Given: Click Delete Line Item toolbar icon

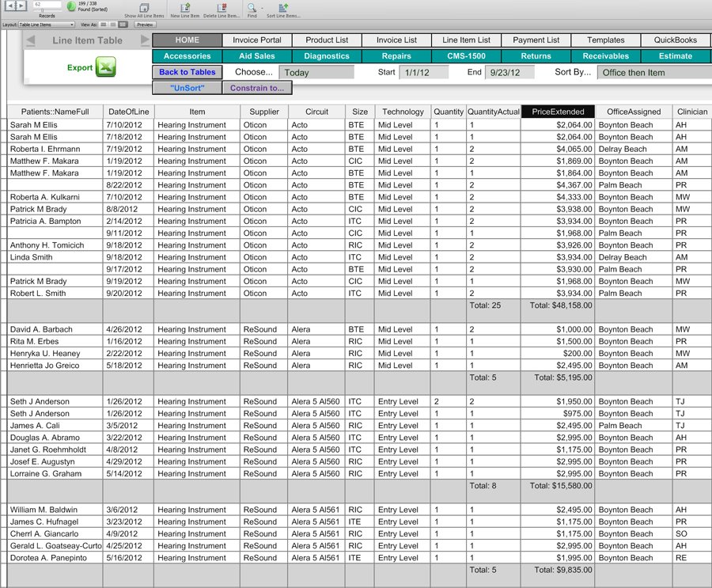Looking at the screenshot, I should [x=222, y=8].
